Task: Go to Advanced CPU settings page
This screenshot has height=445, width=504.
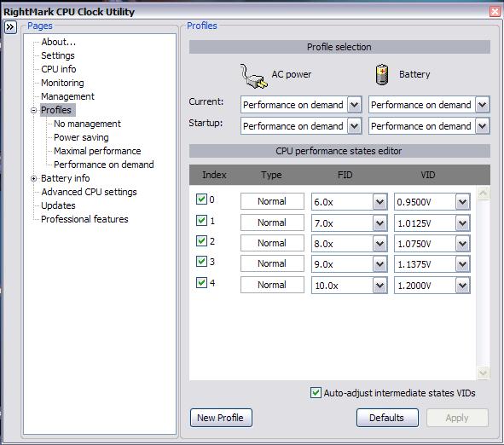Action: (x=89, y=192)
